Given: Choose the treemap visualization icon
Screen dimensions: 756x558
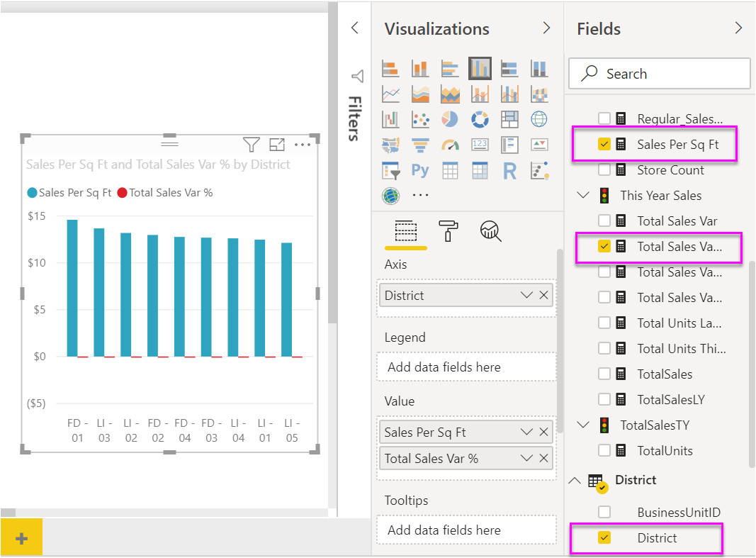Looking at the screenshot, I should tap(509, 119).
